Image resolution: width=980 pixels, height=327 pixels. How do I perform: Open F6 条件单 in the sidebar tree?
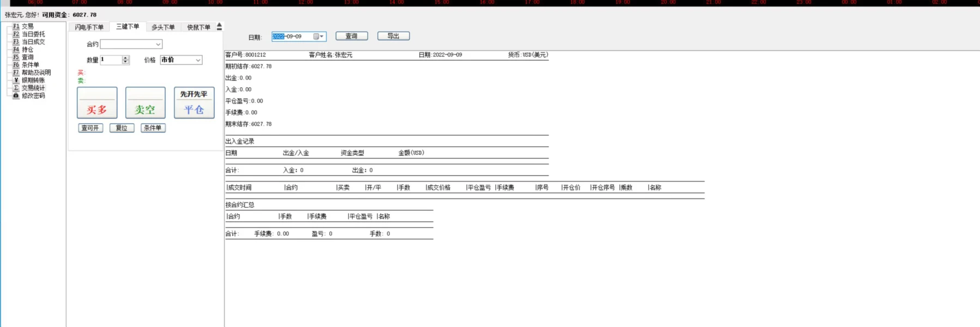(x=26, y=64)
